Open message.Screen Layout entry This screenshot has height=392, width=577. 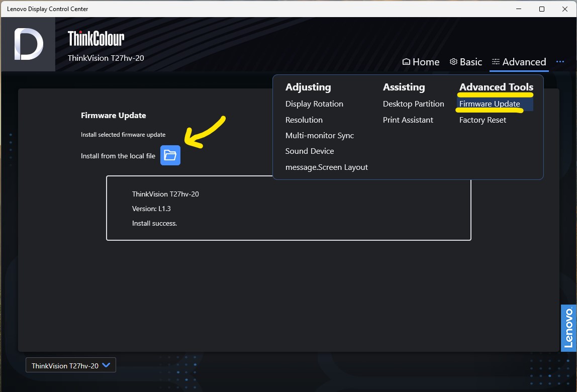click(x=326, y=167)
